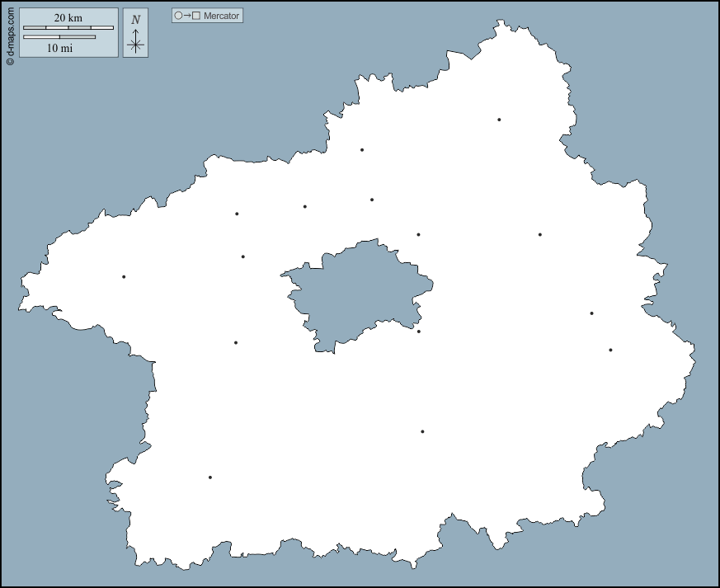Click the 10 mi scale bar
Screen dimensions: 720x588
59,37
